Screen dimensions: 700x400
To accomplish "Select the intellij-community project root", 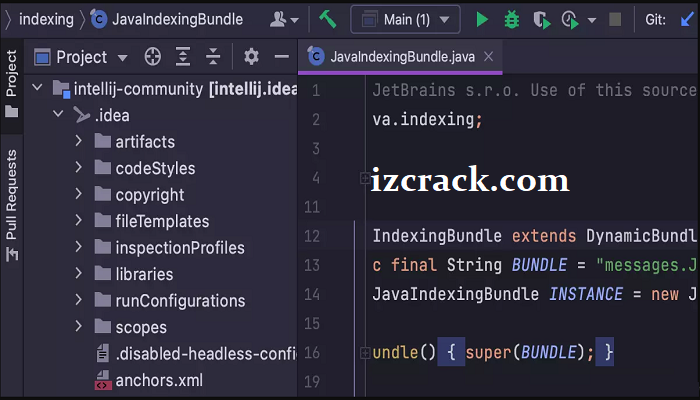I will 161,89.
